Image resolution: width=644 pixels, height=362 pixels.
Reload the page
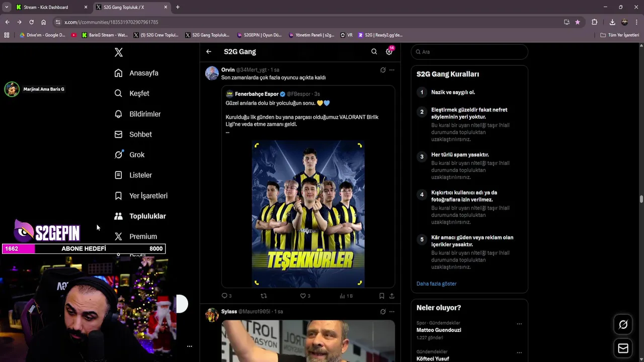pyautogui.click(x=31, y=22)
